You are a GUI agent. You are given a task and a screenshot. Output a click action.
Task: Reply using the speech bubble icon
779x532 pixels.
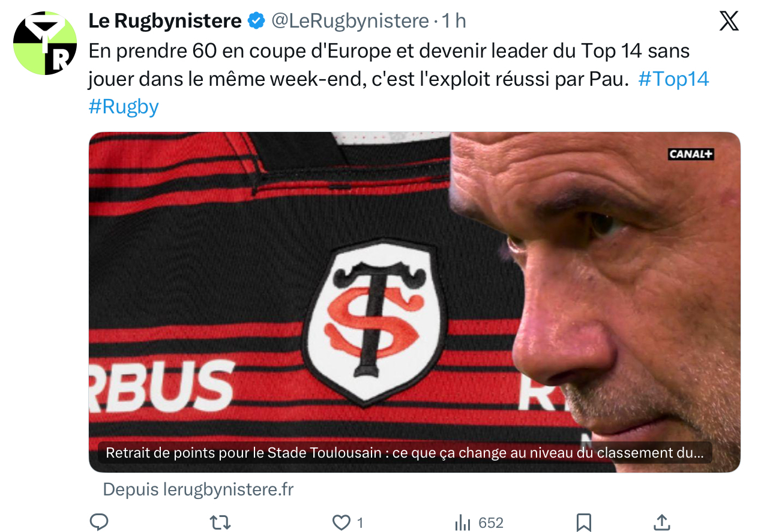coord(99,522)
